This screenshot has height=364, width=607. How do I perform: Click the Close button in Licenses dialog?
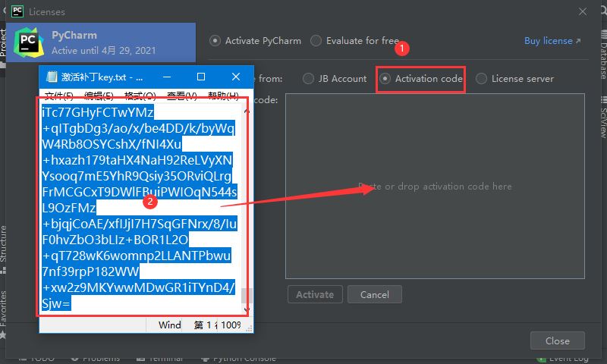[558, 340]
